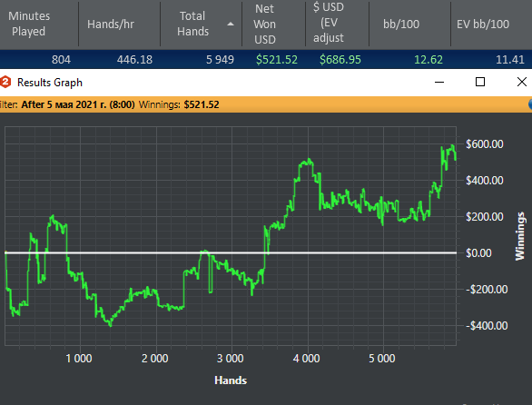The image size is (532, 405).
Task: Sort by $ USD EV adjust column
Action: [x=329, y=23]
